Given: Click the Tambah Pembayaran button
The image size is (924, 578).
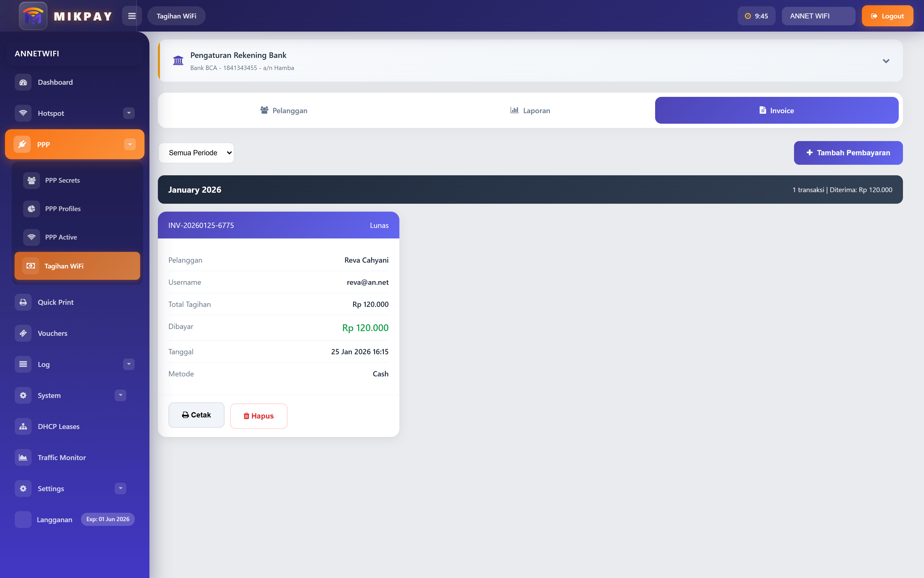Looking at the screenshot, I should point(848,153).
